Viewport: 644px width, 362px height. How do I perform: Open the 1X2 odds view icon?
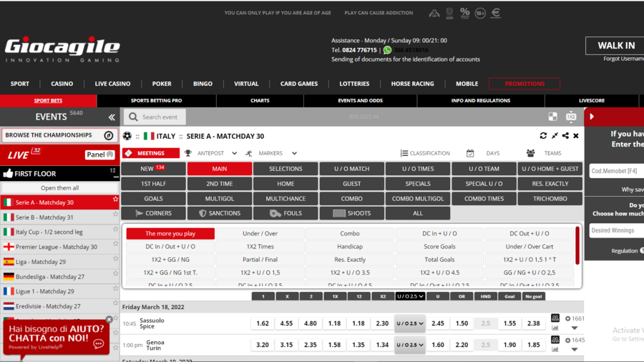571,117
